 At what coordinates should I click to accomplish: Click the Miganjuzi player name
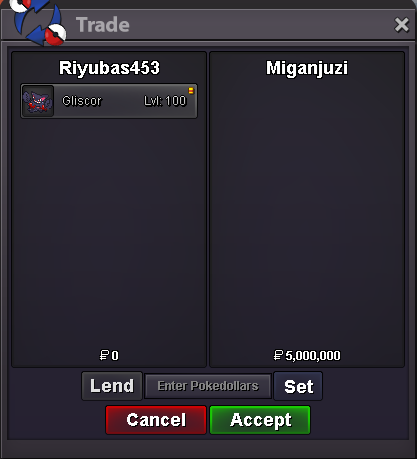point(307,68)
